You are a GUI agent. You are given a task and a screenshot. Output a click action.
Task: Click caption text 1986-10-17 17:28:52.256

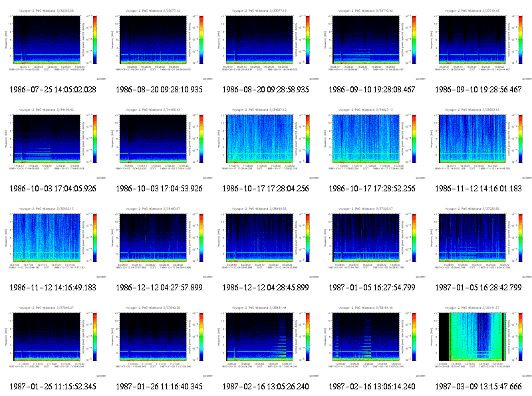click(x=372, y=189)
